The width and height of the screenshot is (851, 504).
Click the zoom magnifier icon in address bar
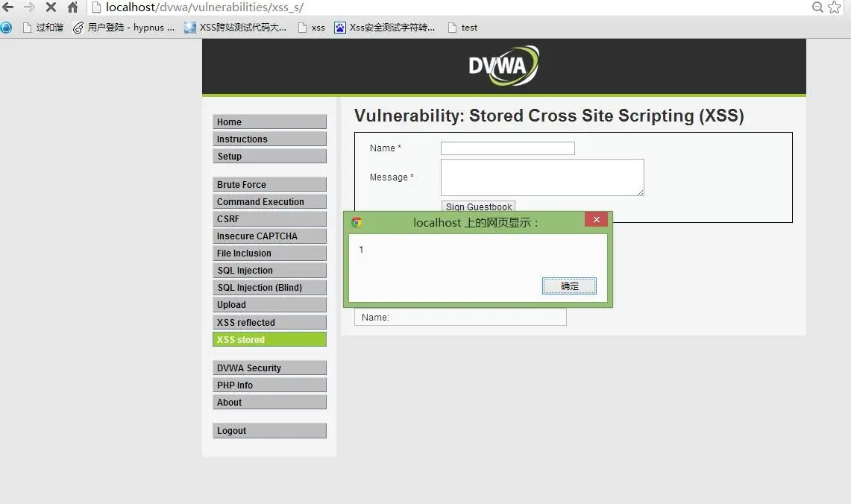click(817, 7)
